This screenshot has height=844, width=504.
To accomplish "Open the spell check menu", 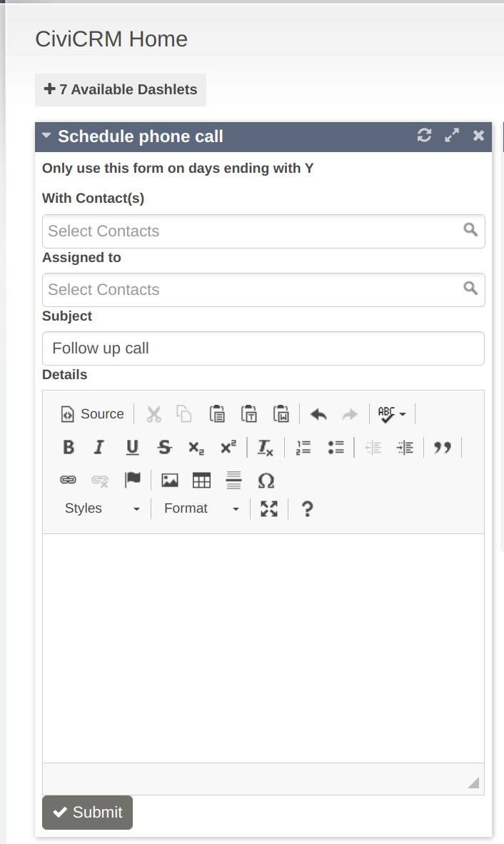I will (x=392, y=414).
